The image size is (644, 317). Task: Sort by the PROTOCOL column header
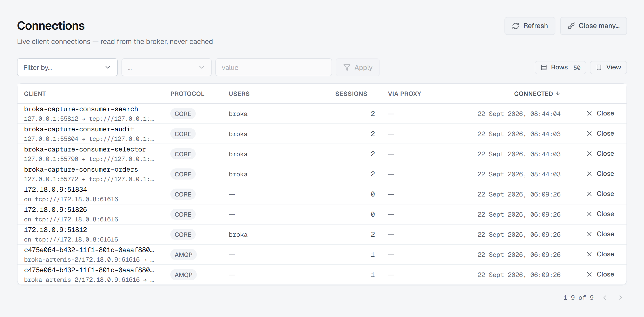click(x=187, y=94)
